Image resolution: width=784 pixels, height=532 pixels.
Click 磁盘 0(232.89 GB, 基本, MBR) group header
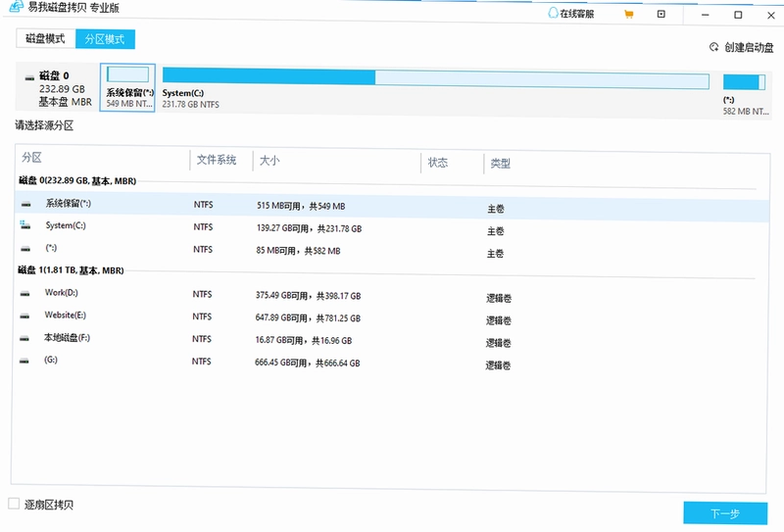click(x=77, y=181)
